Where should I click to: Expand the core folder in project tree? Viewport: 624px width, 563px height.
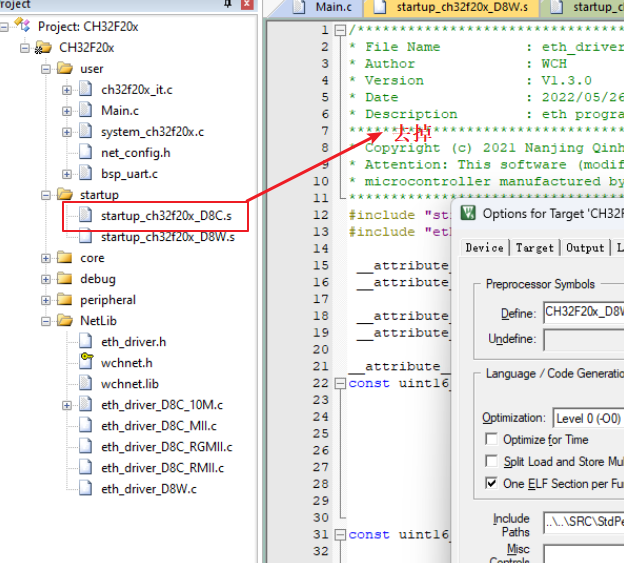pyautogui.click(x=47, y=258)
